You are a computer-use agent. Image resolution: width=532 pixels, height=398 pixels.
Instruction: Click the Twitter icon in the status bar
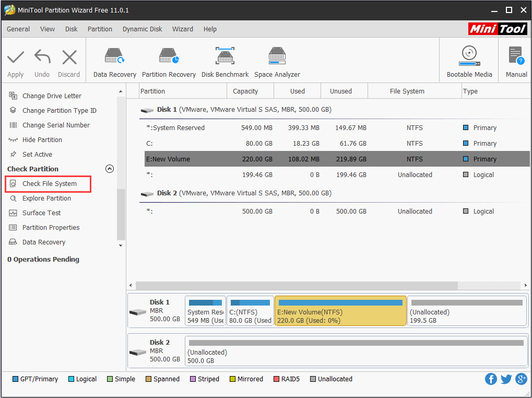point(506,379)
